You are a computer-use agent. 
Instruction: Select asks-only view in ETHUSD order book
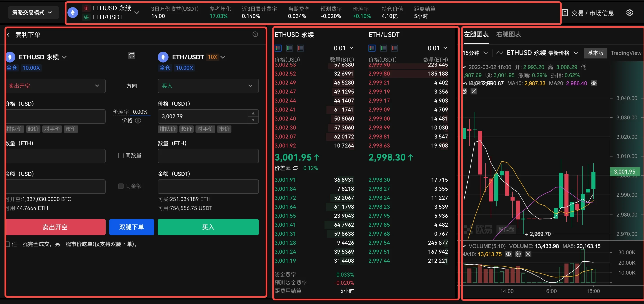[300, 48]
